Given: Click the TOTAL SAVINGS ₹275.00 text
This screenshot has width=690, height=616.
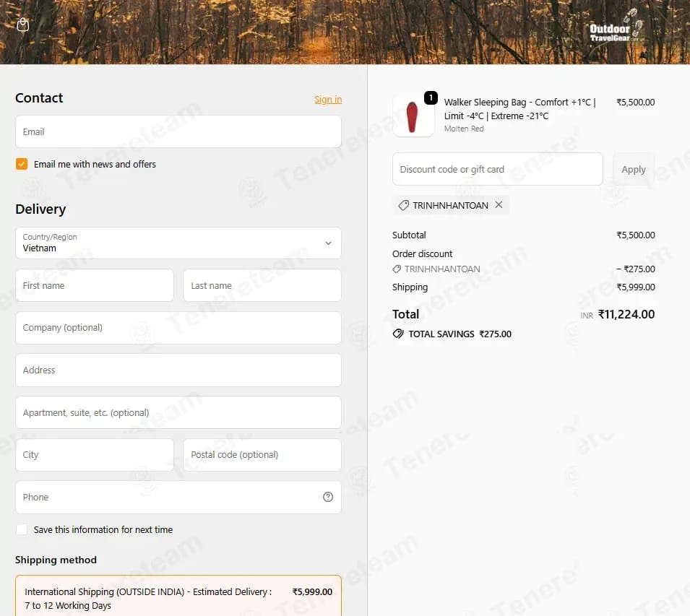Looking at the screenshot, I should click(460, 334).
